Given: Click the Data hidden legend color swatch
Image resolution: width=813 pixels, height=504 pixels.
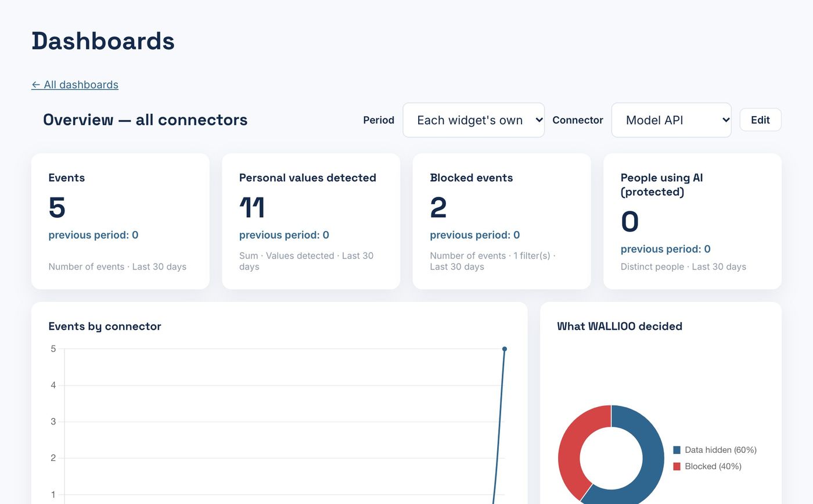Looking at the screenshot, I should pyautogui.click(x=677, y=450).
